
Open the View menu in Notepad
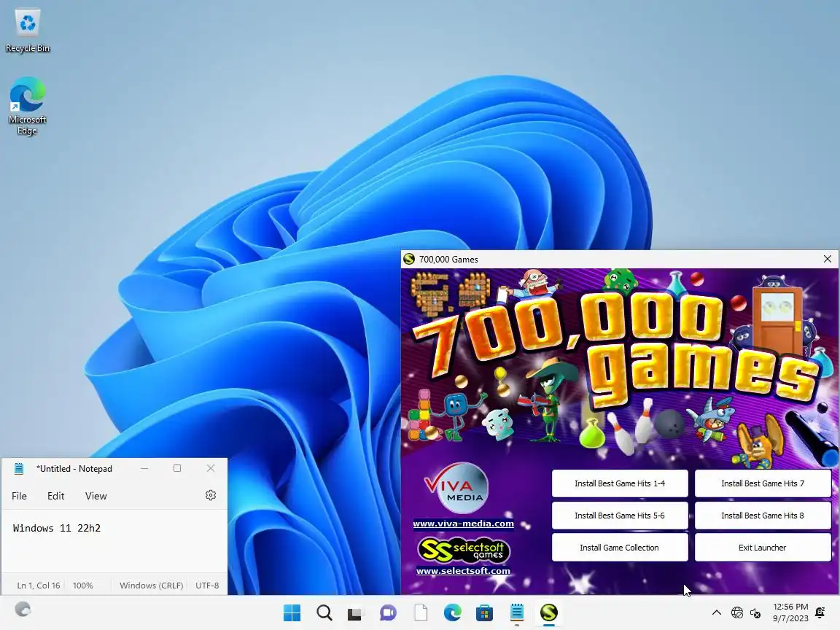(x=96, y=496)
